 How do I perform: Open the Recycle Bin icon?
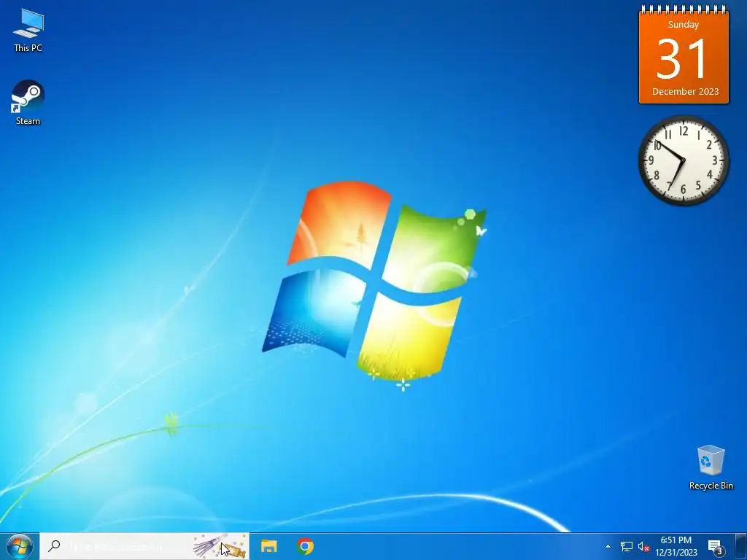pyautogui.click(x=711, y=467)
